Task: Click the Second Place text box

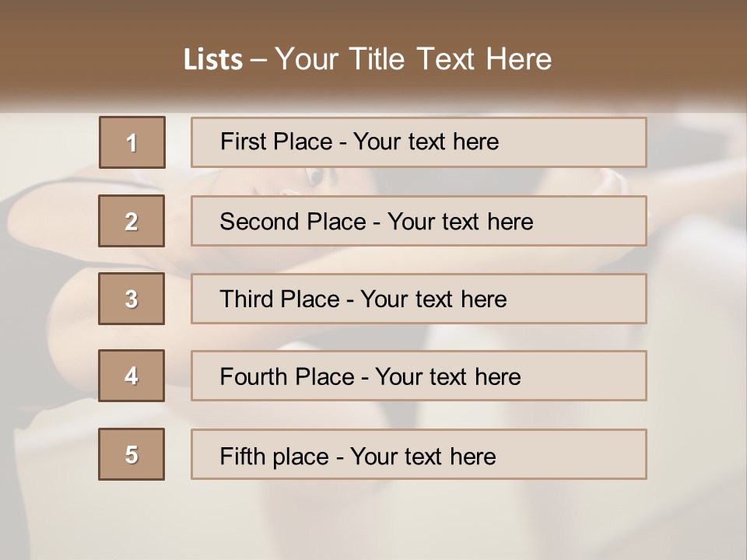Action: [x=419, y=221]
